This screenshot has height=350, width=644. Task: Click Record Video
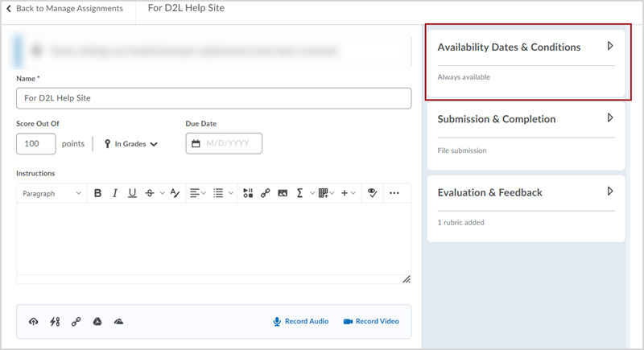click(x=371, y=322)
